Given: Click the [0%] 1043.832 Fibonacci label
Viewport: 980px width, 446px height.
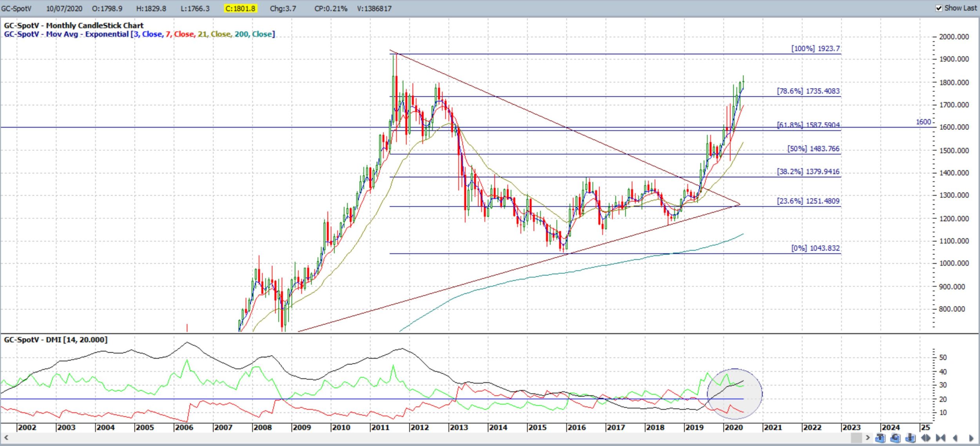Looking at the screenshot, I should 815,248.
